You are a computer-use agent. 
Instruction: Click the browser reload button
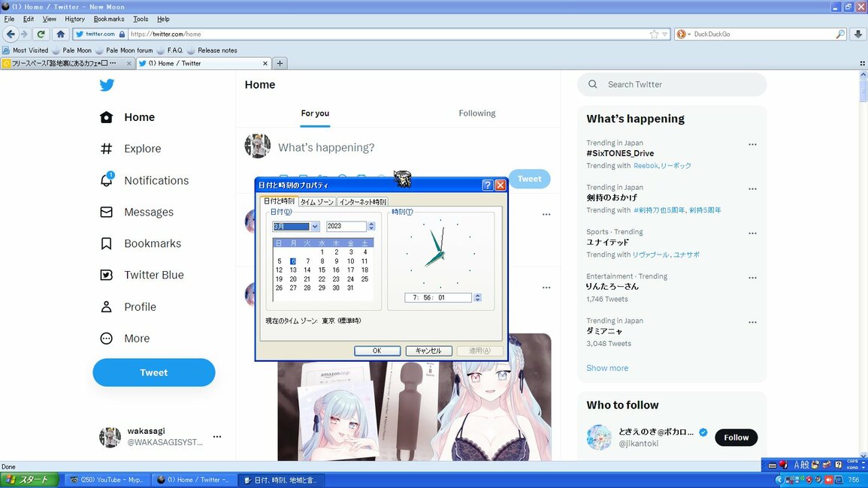(x=41, y=34)
